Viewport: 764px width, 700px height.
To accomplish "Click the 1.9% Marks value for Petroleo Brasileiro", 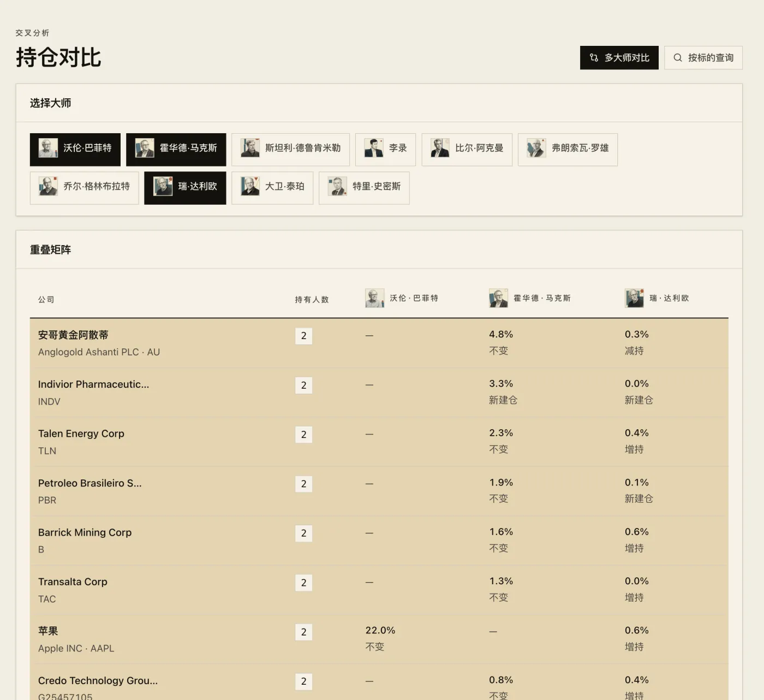I will coord(501,483).
